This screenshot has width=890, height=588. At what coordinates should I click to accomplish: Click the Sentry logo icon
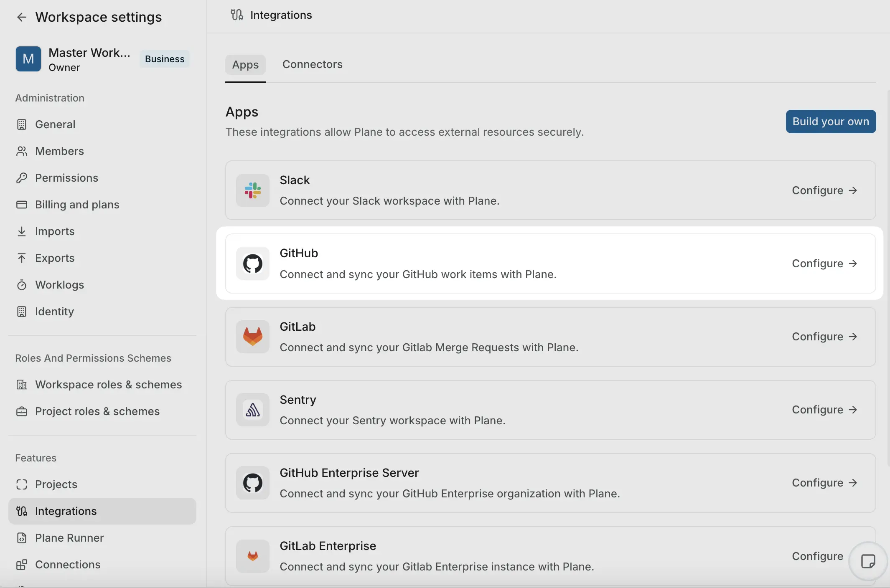[x=253, y=410]
